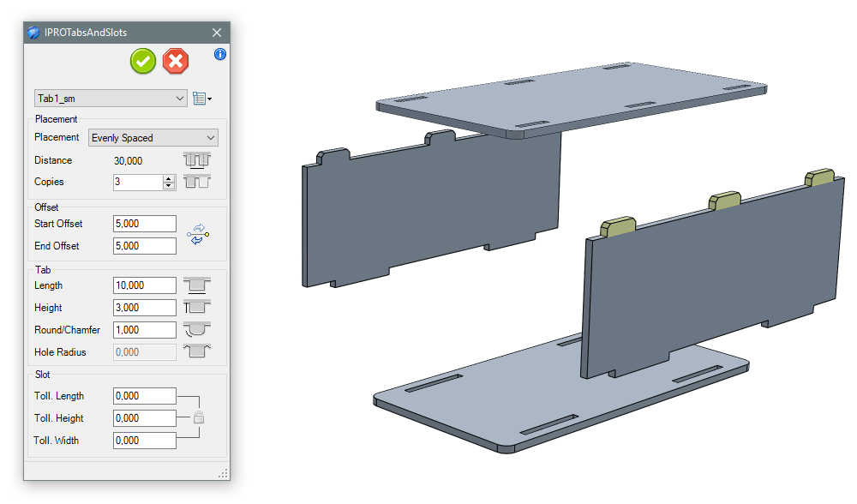
Task: Click the End Offset input field
Action: [x=145, y=246]
